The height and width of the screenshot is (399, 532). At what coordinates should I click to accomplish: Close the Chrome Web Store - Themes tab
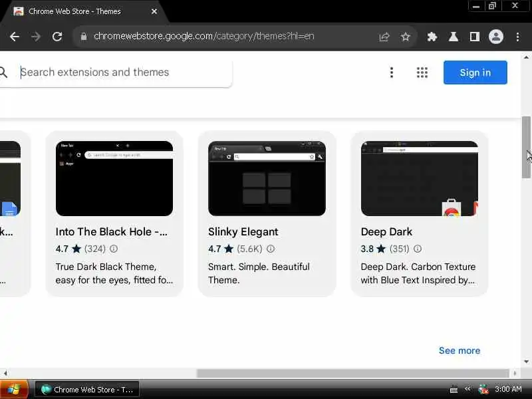click(x=154, y=11)
